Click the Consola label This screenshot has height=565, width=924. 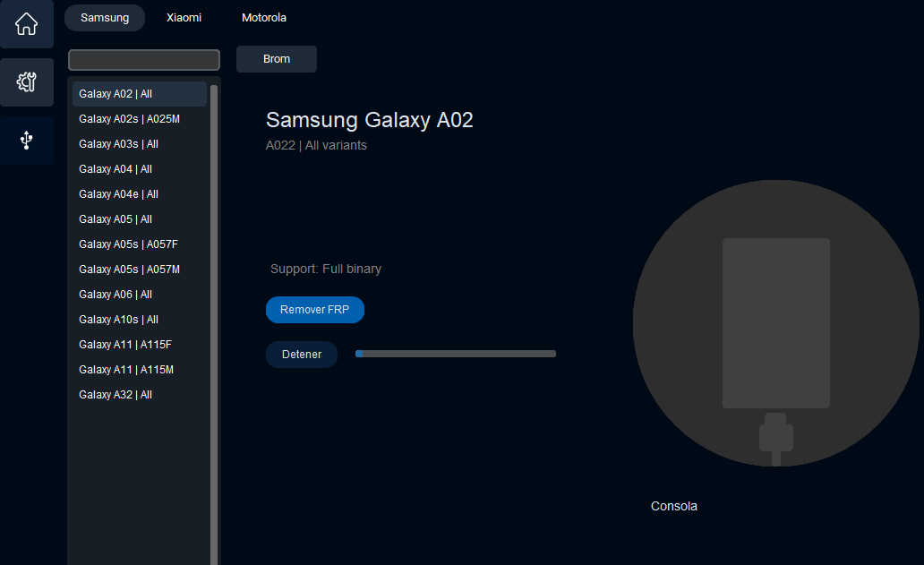click(673, 506)
